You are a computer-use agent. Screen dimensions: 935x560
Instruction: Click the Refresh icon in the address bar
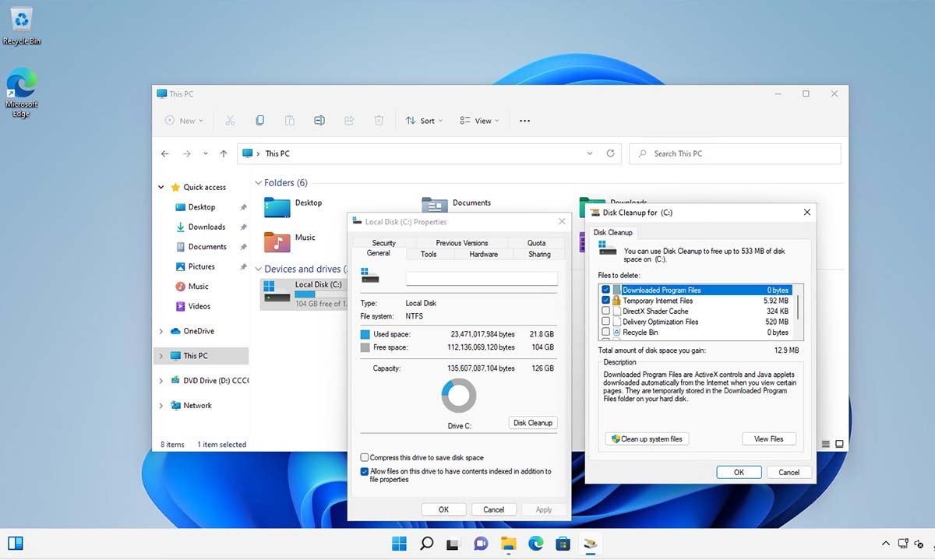(610, 153)
